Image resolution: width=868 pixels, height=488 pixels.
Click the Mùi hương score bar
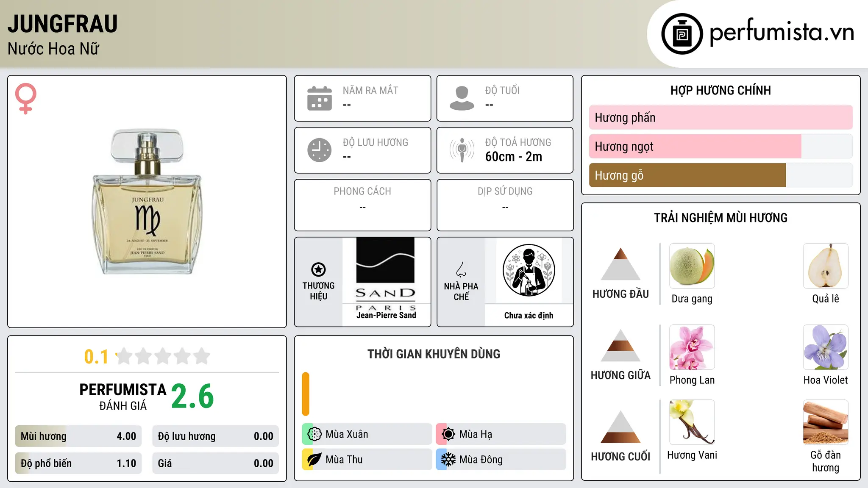click(x=78, y=436)
